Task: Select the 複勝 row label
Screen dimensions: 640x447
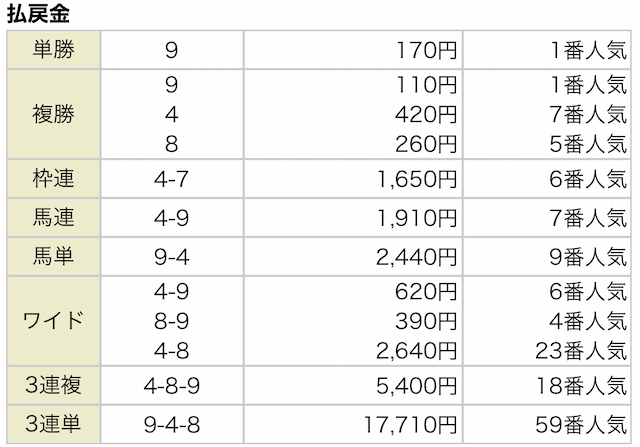Action: [53, 114]
